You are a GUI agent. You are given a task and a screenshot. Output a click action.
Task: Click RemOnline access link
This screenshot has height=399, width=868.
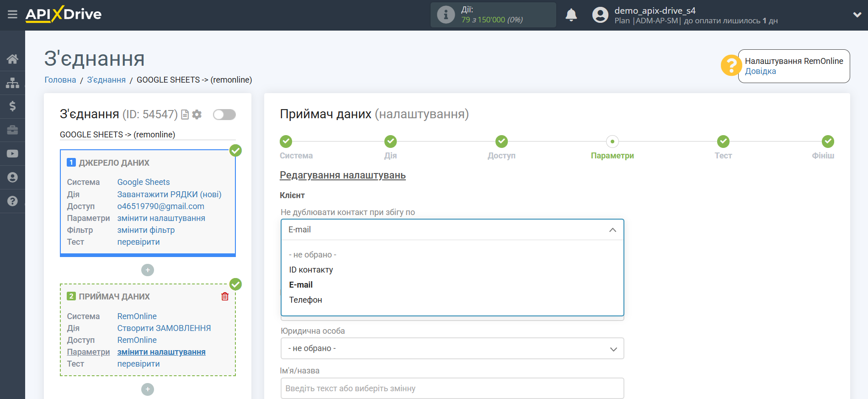coord(137,340)
